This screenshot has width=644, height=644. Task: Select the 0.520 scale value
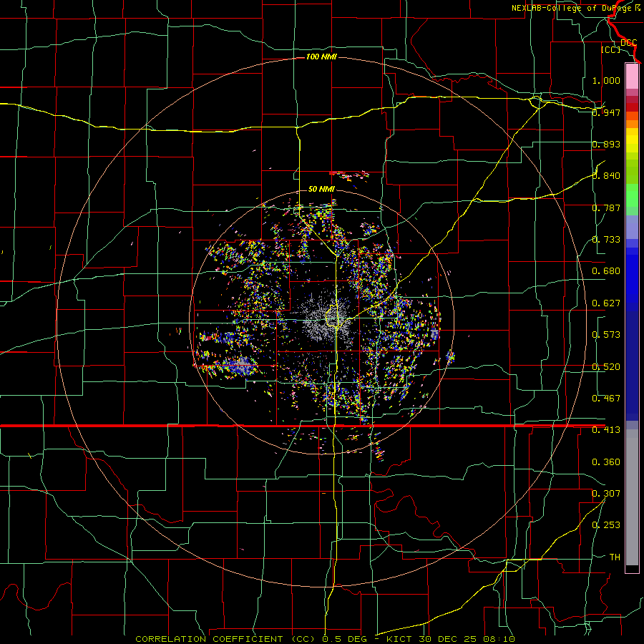(606, 367)
